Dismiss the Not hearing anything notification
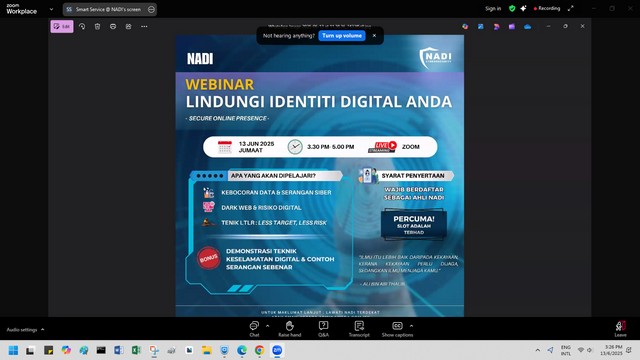Screen dimensions: 640x360 tap(374, 36)
